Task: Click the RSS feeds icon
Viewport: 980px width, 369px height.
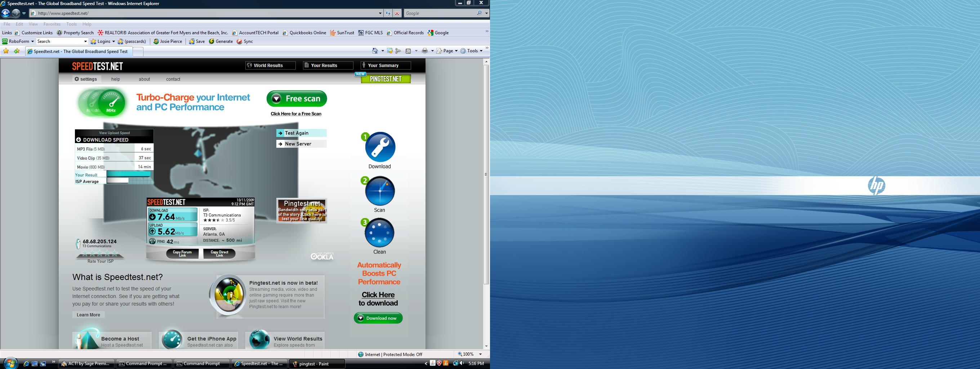Action: [408, 51]
